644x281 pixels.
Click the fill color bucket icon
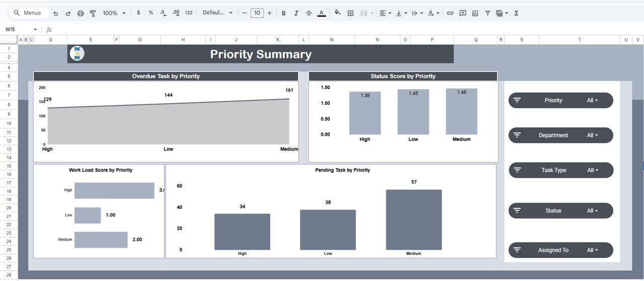point(337,13)
